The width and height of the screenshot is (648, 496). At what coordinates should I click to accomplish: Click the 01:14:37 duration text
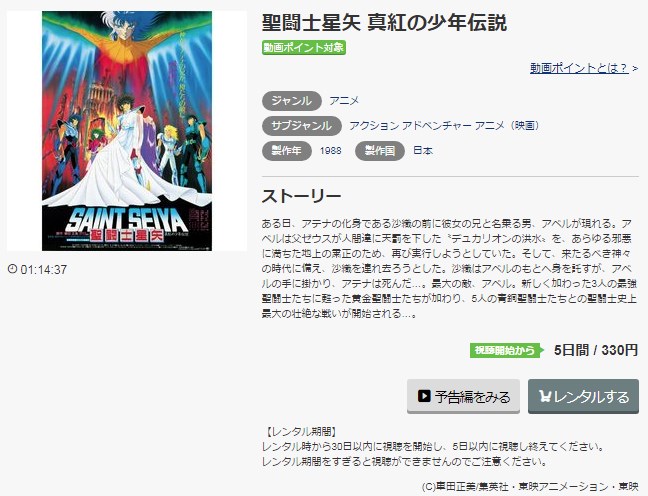(43, 269)
